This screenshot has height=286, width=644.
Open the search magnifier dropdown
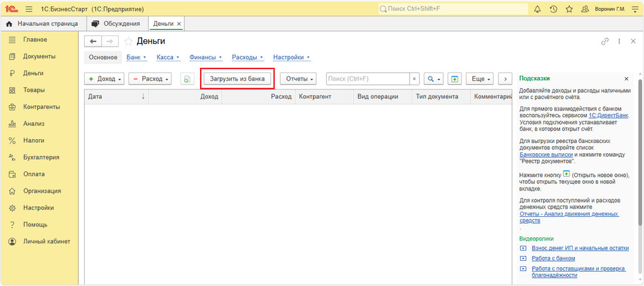433,79
